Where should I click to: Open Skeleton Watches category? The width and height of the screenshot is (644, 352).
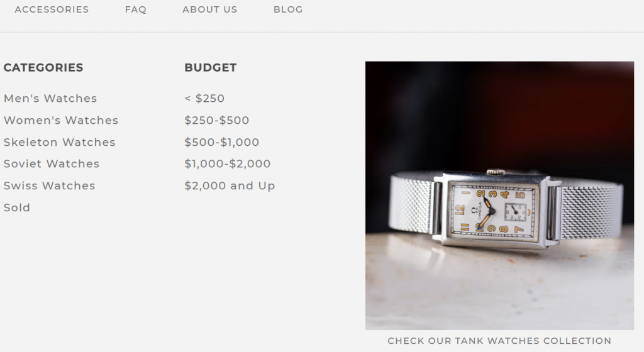point(60,142)
